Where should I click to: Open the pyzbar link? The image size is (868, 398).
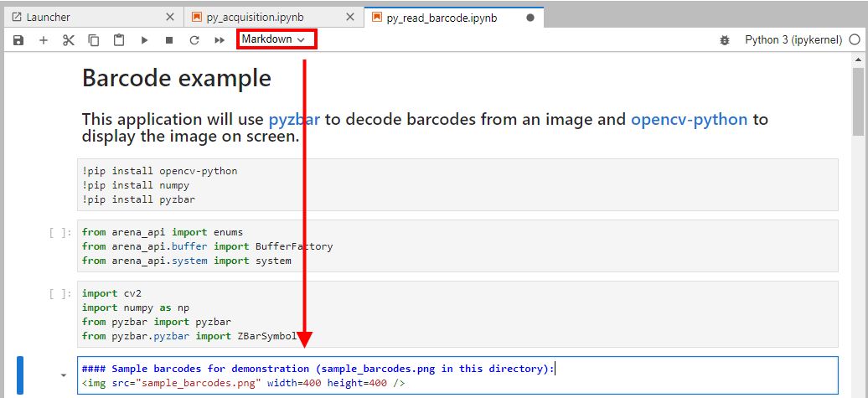(294, 119)
